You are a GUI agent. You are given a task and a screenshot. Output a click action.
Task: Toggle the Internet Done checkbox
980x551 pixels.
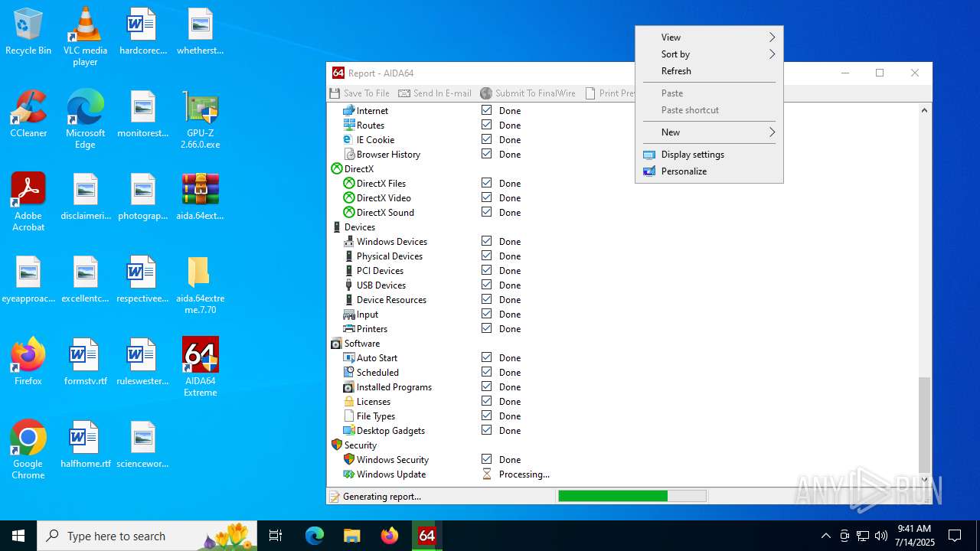click(486, 110)
